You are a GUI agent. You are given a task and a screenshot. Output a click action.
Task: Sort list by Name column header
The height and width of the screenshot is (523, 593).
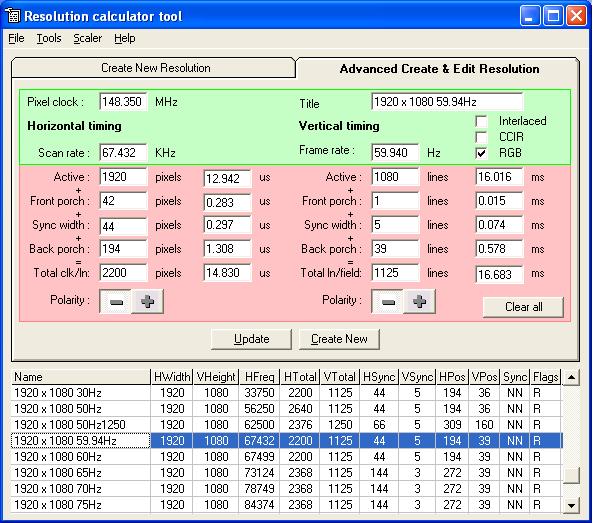(81, 377)
